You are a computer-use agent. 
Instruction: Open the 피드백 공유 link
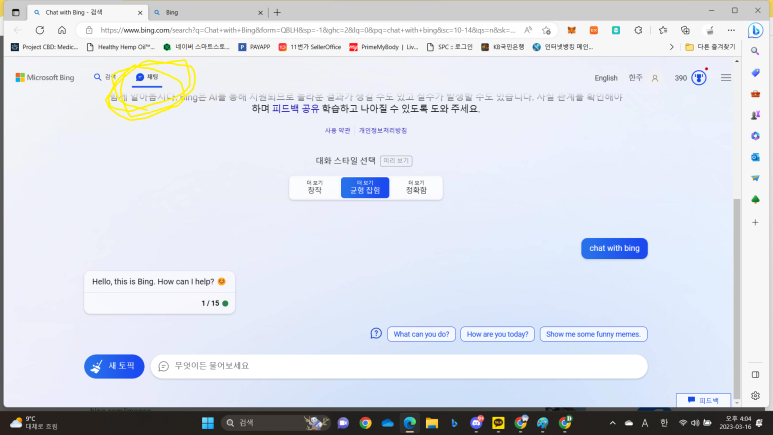click(295, 109)
